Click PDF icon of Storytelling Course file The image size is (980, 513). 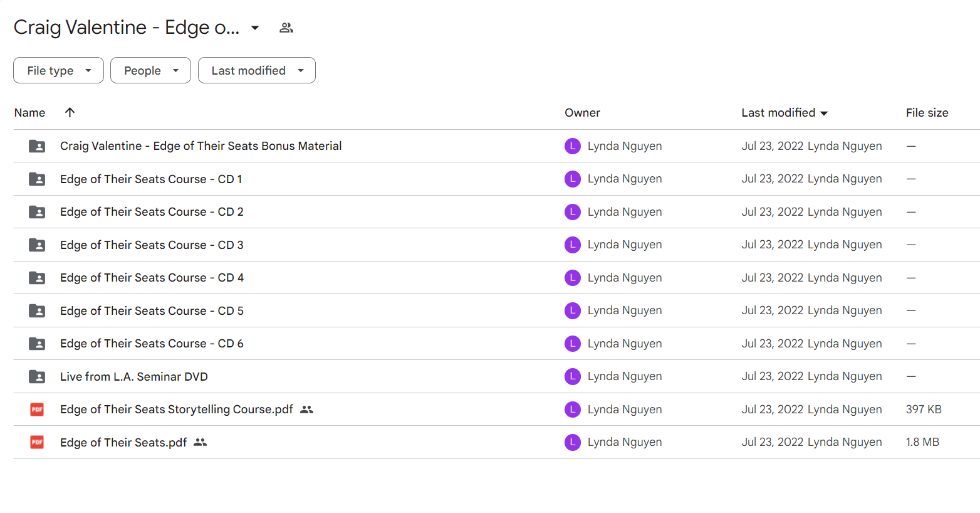[x=37, y=410]
